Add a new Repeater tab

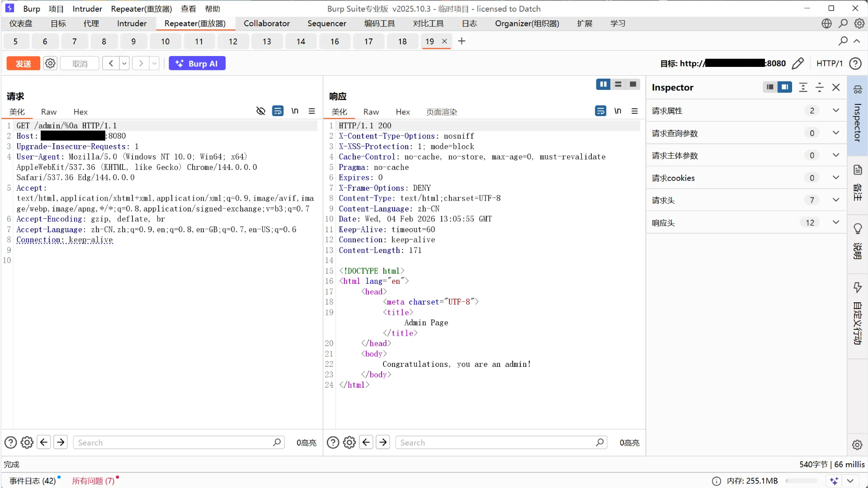pos(462,41)
